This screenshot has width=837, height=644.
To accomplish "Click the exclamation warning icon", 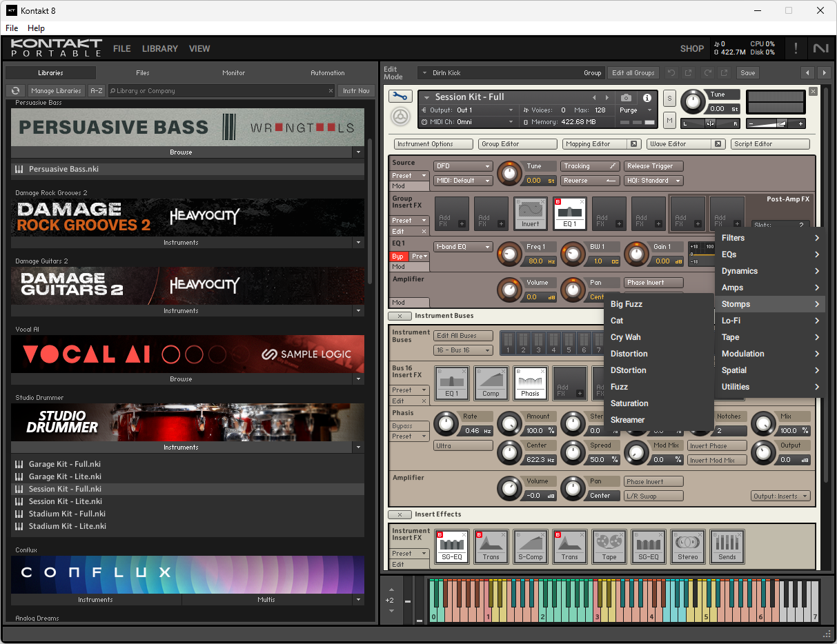I will pyautogui.click(x=796, y=48).
